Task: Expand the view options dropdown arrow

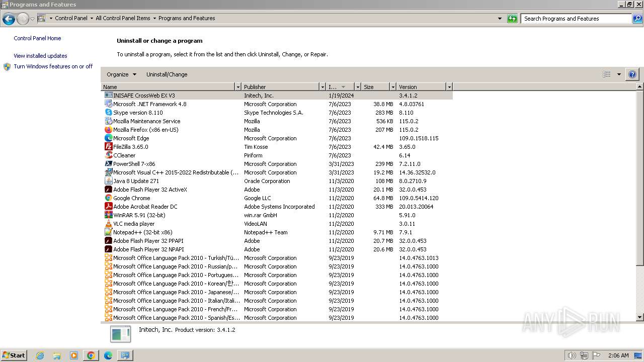Action: tap(619, 74)
